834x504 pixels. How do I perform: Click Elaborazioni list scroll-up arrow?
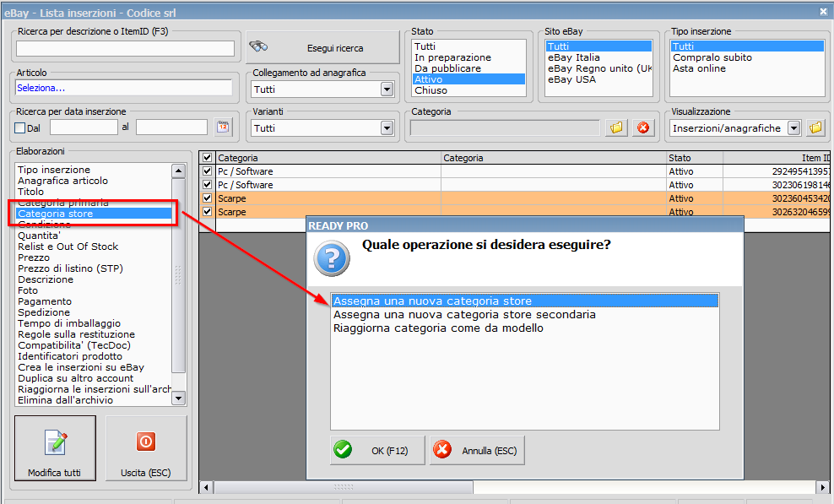pyautogui.click(x=178, y=171)
